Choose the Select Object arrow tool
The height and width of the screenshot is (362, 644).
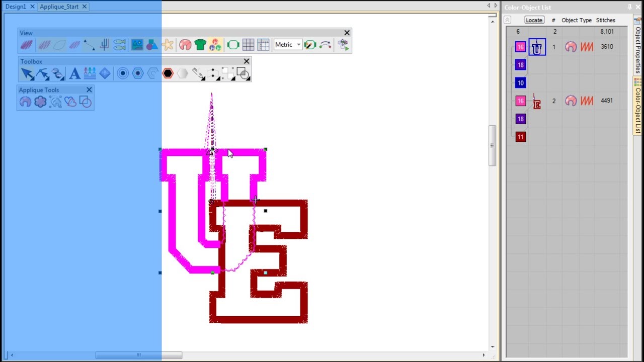click(27, 74)
